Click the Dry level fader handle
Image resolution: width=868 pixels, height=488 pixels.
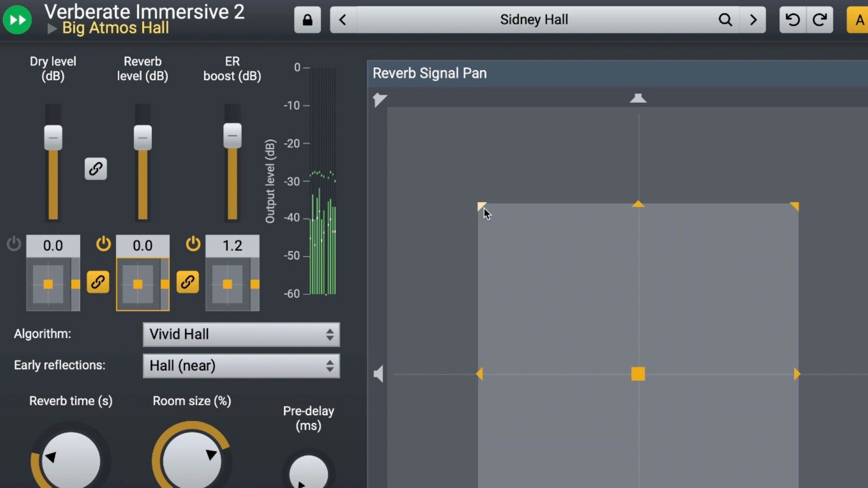(x=53, y=137)
